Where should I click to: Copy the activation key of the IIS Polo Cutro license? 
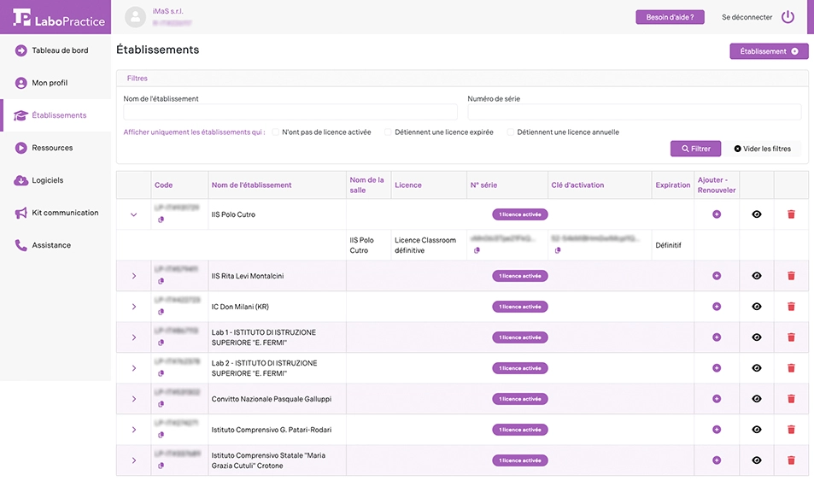(557, 250)
